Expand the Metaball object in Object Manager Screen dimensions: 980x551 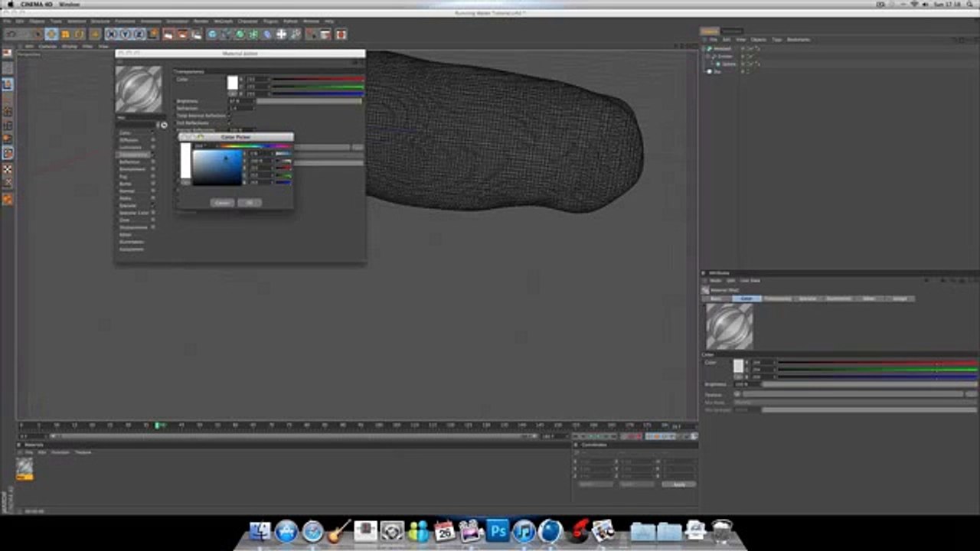[x=705, y=49]
